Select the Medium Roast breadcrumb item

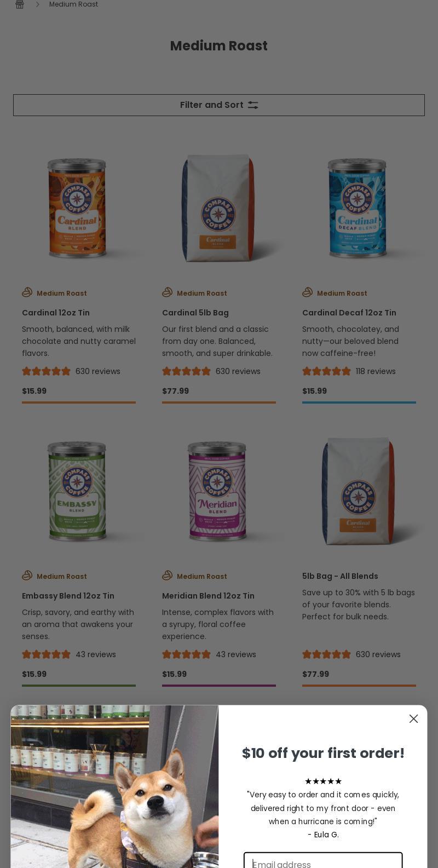tap(74, 4)
